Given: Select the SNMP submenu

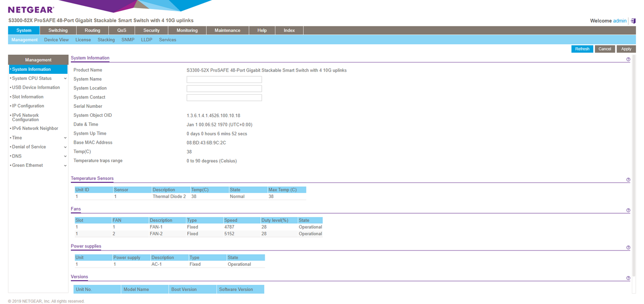Looking at the screenshot, I should click(128, 40).
